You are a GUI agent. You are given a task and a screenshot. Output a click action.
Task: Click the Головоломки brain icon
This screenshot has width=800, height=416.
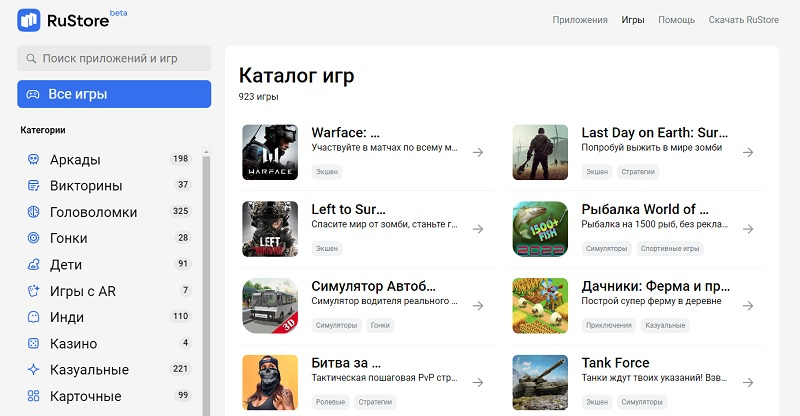click(33, 212)
